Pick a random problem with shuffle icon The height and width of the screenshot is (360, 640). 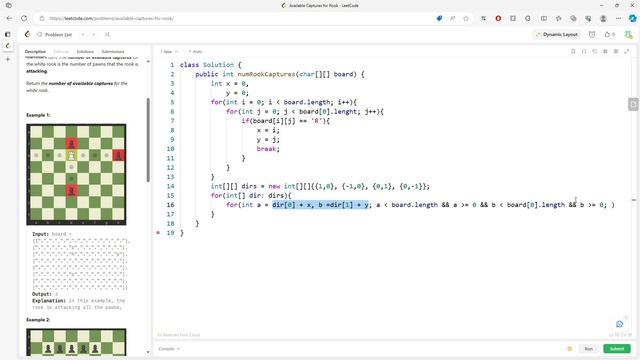point(107,35)
